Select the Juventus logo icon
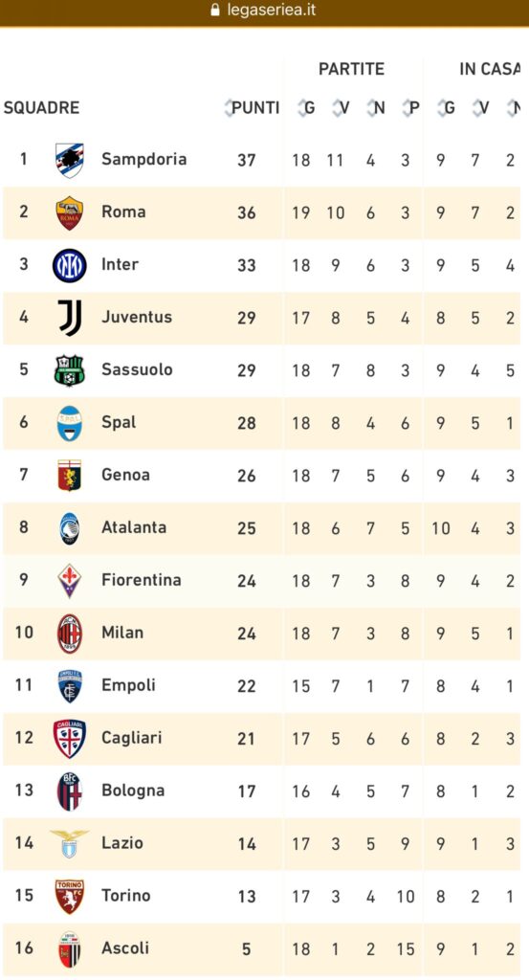The width and height of the screenshot is (529, 980). 70,318
